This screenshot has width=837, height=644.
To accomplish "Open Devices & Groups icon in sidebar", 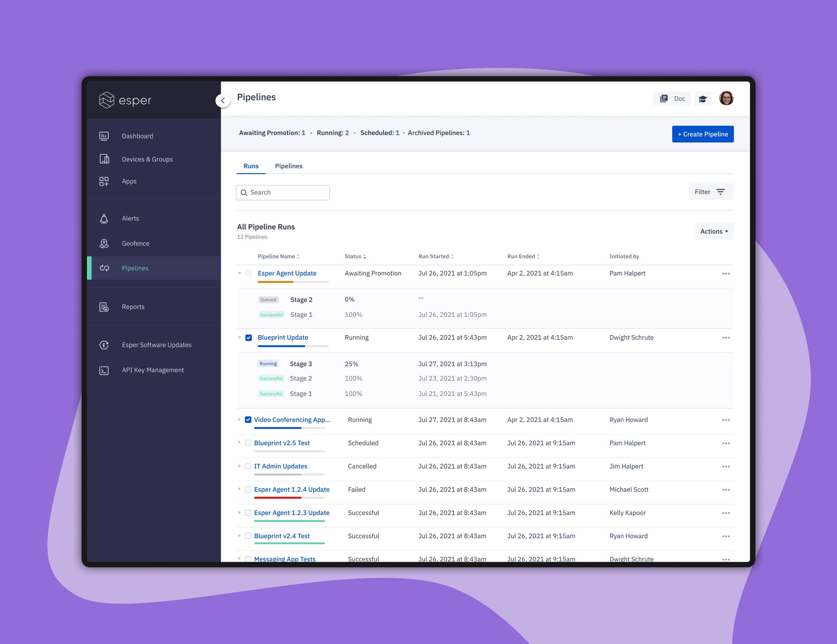I will tap(104, 159).
